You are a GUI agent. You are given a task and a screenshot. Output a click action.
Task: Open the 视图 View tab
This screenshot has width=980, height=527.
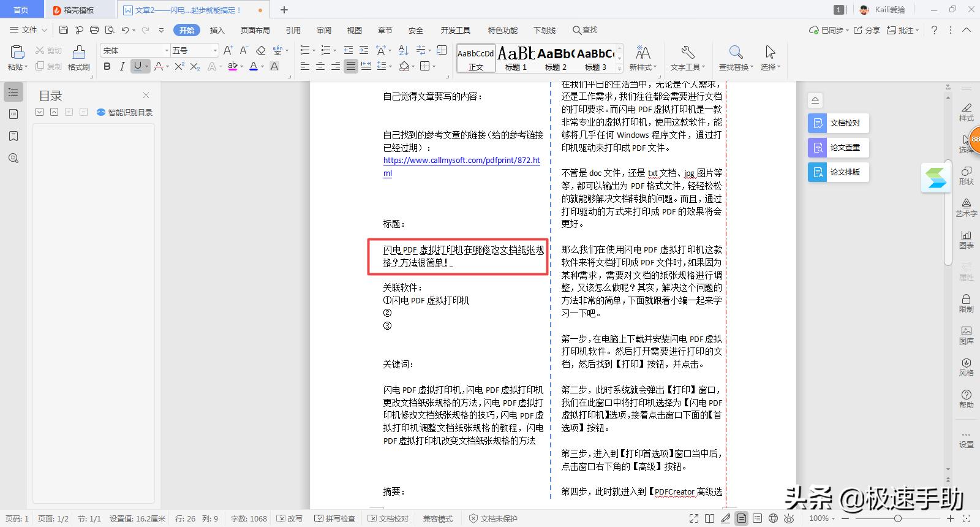click(355, 30)
